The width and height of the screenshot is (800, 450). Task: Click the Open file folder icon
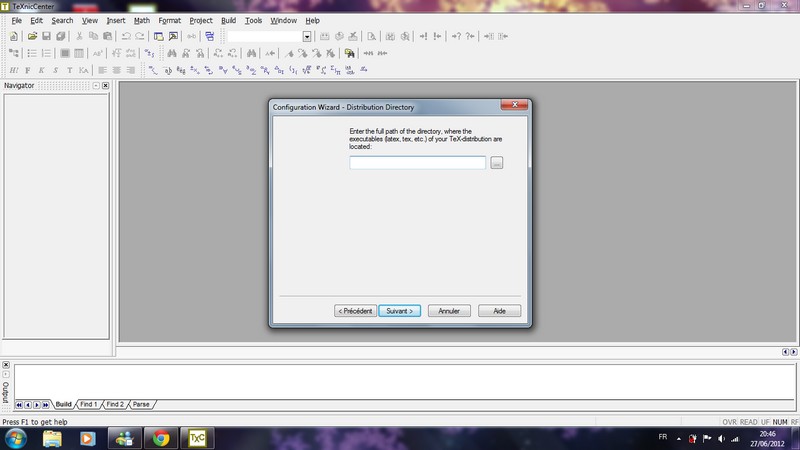32,36
